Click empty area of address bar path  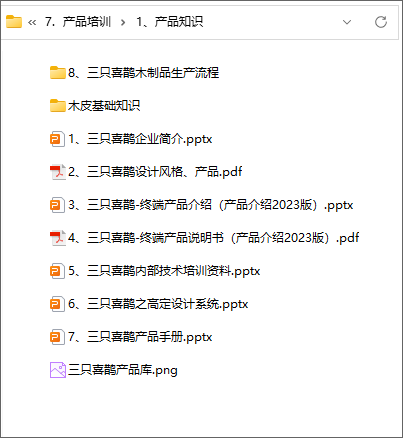tap(270, 22)
